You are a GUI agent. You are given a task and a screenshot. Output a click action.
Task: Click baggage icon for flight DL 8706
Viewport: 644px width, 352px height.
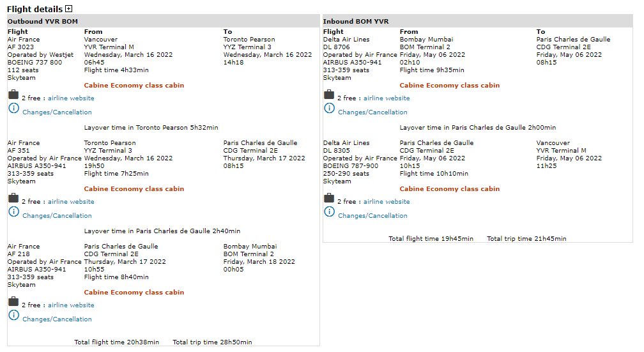click(329, 95)
